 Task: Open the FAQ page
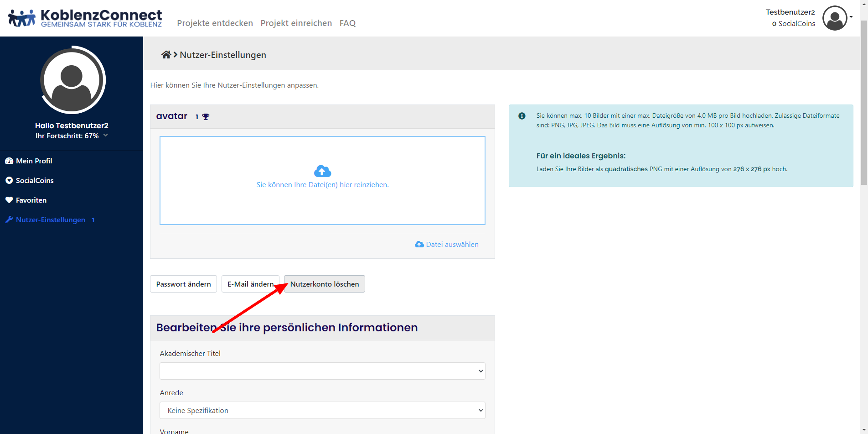(x=347, y=23)
